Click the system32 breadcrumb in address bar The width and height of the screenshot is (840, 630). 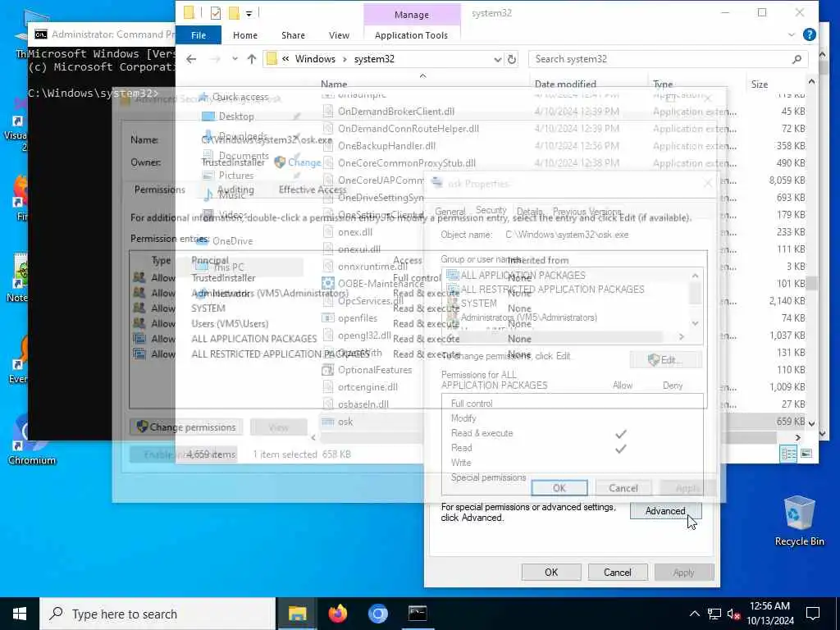tap(374, 59)
